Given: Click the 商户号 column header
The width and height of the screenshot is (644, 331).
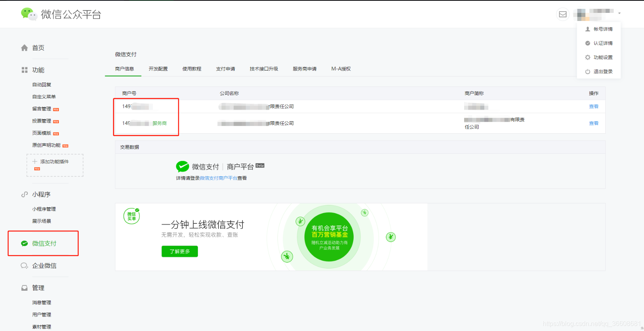Looking at the screenshot, I should click(x=129, y=93).
